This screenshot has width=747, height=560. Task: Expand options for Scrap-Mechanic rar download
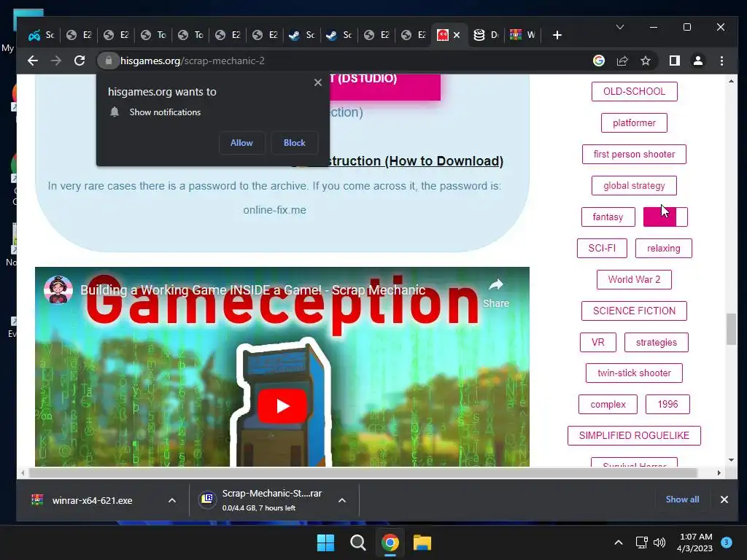click(x=342, y=500)
